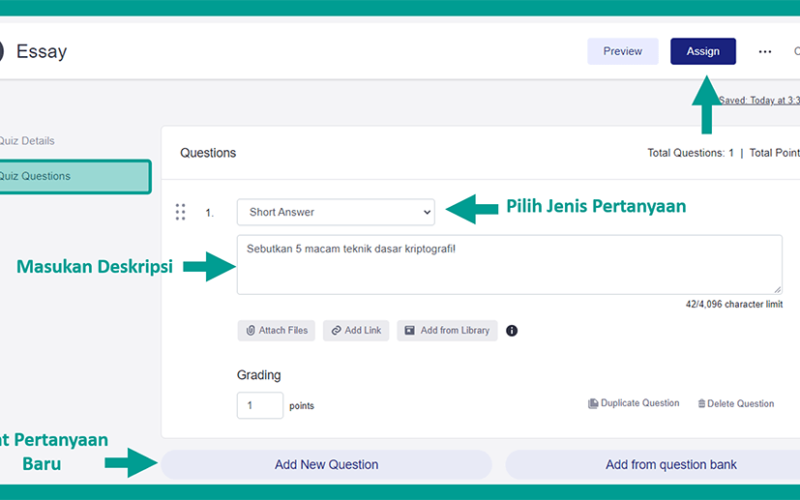
Task: Open the Preview of the quiz
Action: 622,51
